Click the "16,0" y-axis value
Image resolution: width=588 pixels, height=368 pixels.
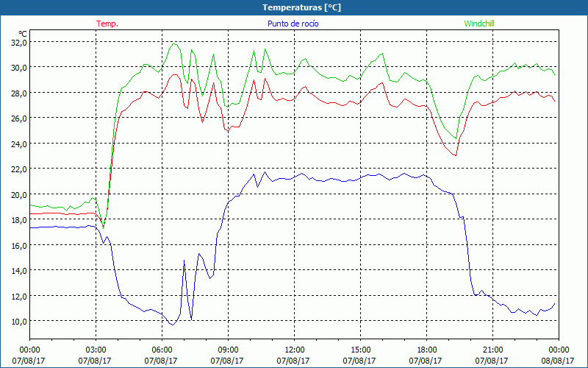click(19, 245)
